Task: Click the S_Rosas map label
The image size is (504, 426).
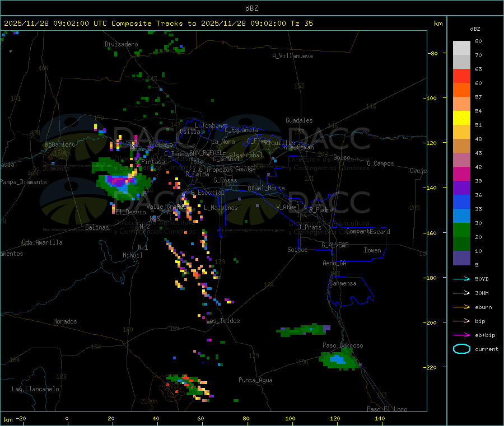Action: click(x=225, y=180)
